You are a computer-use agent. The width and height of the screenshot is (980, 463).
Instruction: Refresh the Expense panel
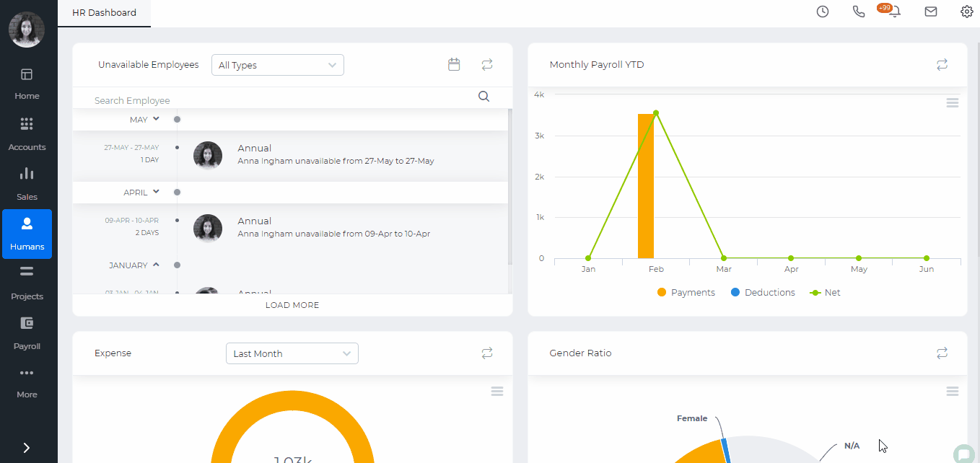click(487, 353)
